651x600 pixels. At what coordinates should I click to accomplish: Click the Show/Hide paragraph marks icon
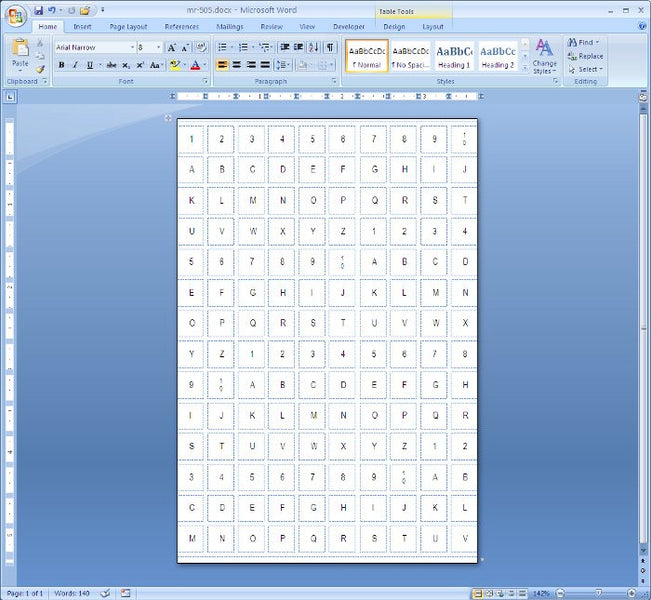330,47
